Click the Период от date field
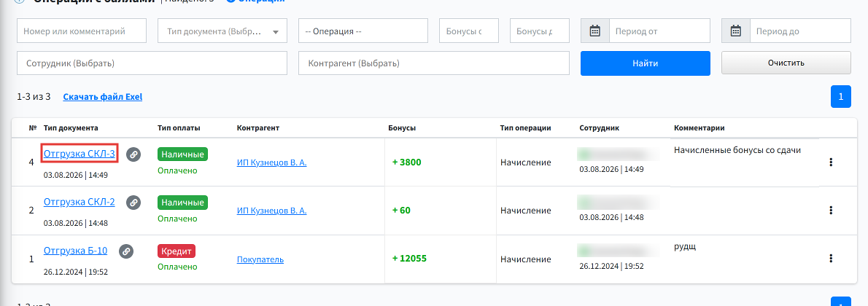Screen dimensions: 868x306 tap(660, 31)
